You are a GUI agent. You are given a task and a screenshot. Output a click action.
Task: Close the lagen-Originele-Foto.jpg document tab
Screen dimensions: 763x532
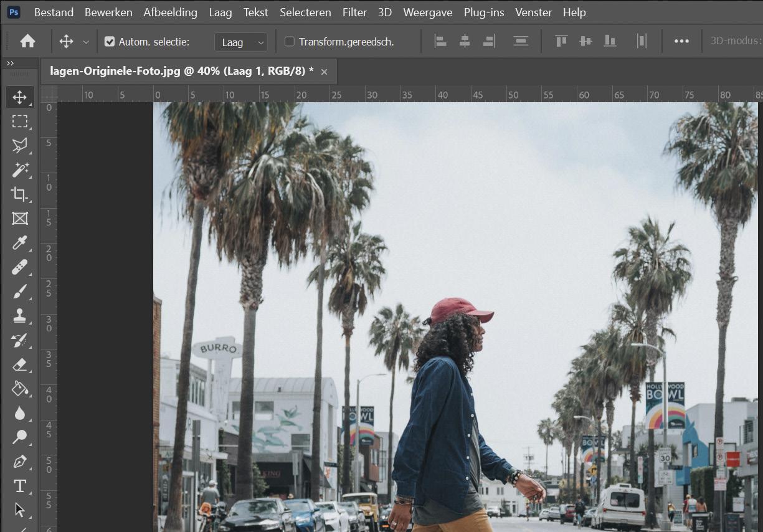pyautogui.click(x=324, y=72)
